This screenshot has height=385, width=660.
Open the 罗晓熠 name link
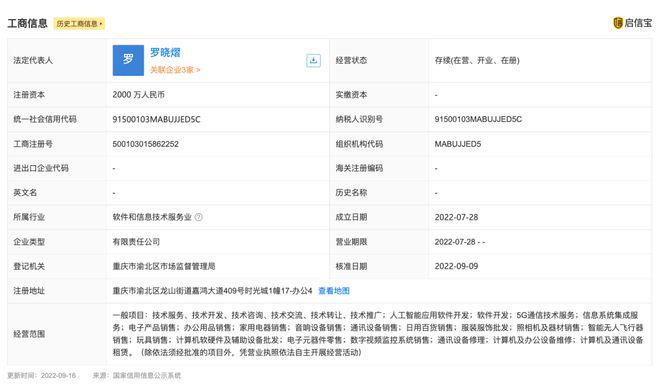(x=165, y=53)
